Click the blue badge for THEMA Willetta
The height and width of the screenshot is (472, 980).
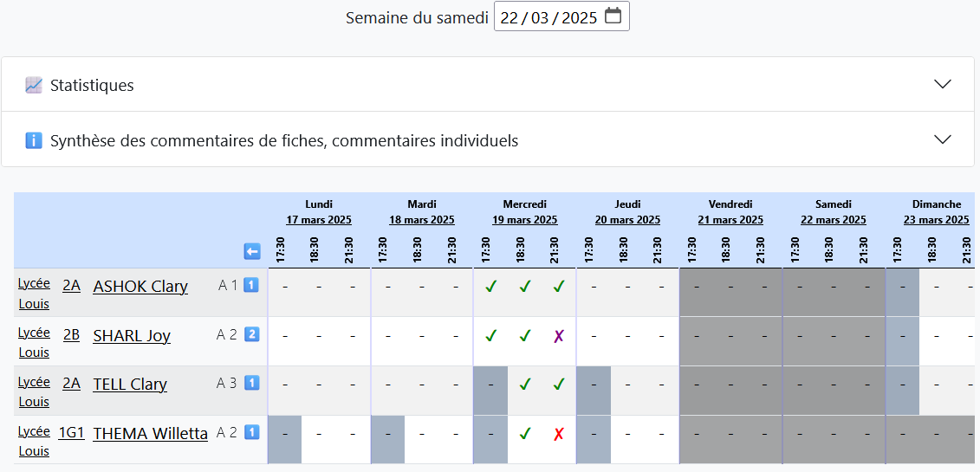coord(251,432)
